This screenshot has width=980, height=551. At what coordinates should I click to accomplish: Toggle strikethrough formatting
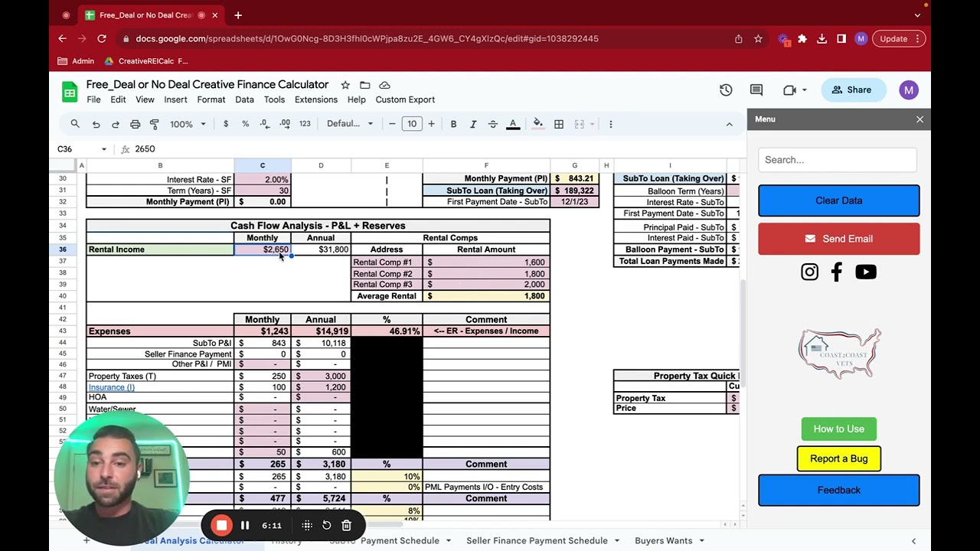pos(492,124)
